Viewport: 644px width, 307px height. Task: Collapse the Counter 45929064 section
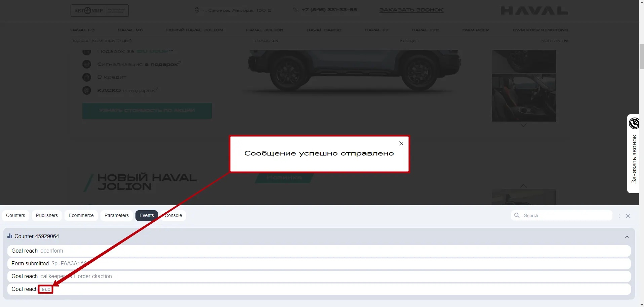point(627,237)
